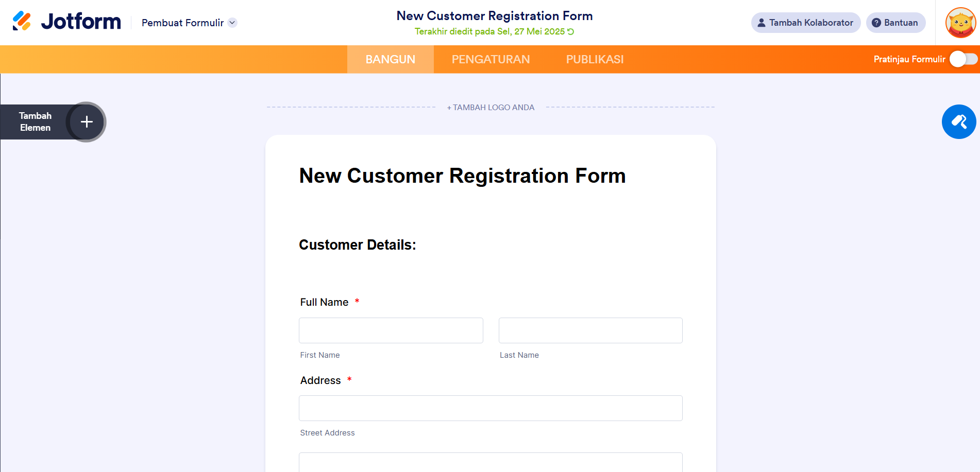The height and width of the screenshot is (472, 980).
Task: Click the First Name input field
Action: pyautogui.click(x=391, y=330)
